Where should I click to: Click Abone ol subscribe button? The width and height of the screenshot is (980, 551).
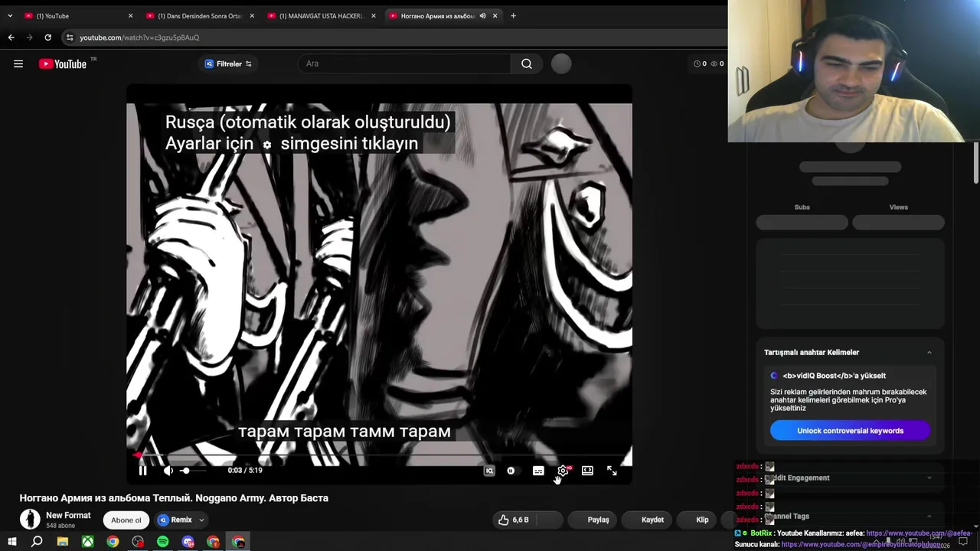[126, 520]
